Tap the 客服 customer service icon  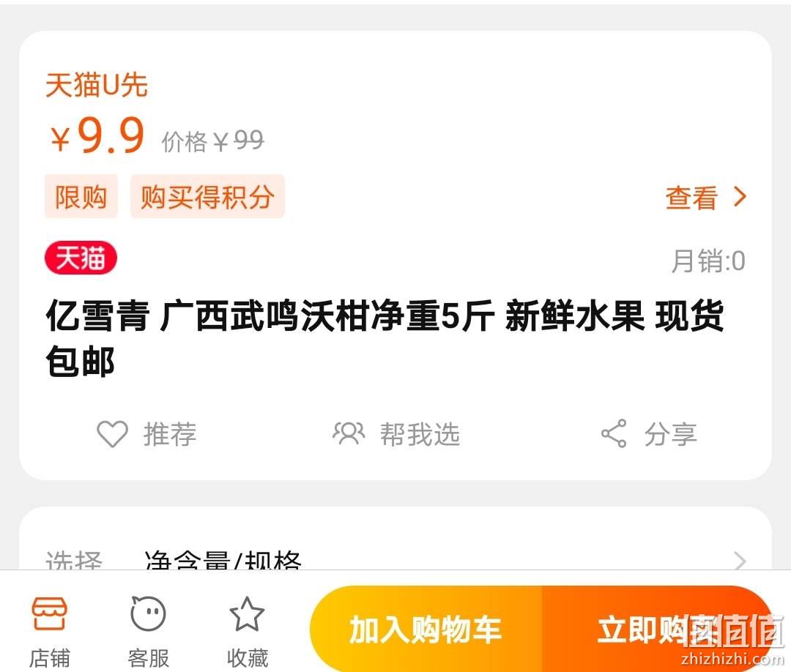148,613
